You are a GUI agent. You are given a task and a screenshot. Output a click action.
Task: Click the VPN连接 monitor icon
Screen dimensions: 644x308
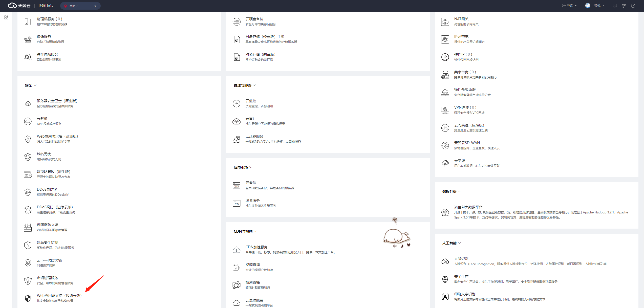tap(445, 110)
